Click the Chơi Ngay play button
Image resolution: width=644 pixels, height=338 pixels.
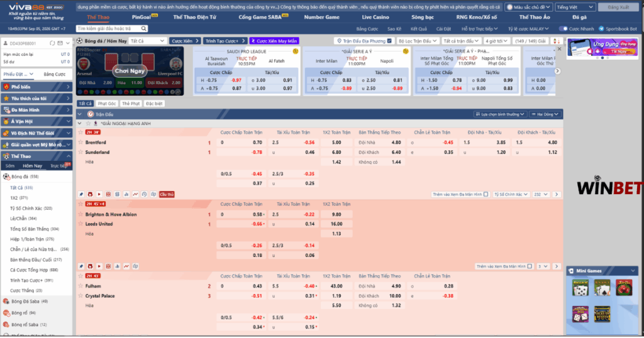(x=130, y=70)
